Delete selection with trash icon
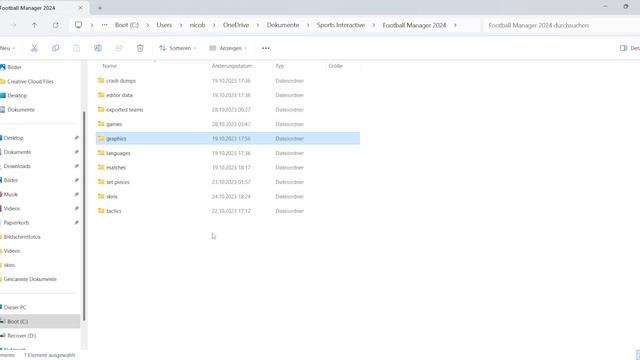 click(x=140, y=48)
